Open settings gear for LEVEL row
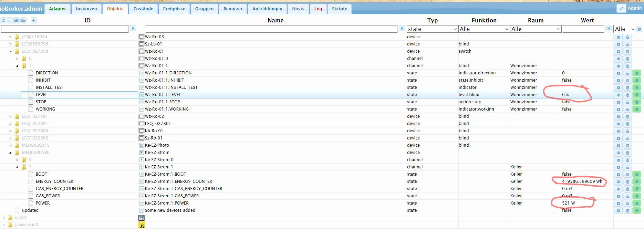The height and width of the screenshot is (229, 644). 618,95
